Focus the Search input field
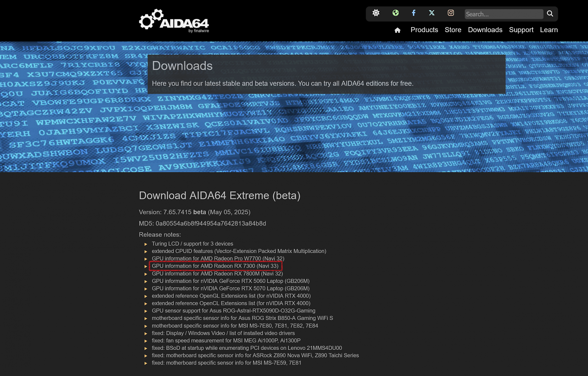Viewport: 588px width, 376px height. click(504, 14)
